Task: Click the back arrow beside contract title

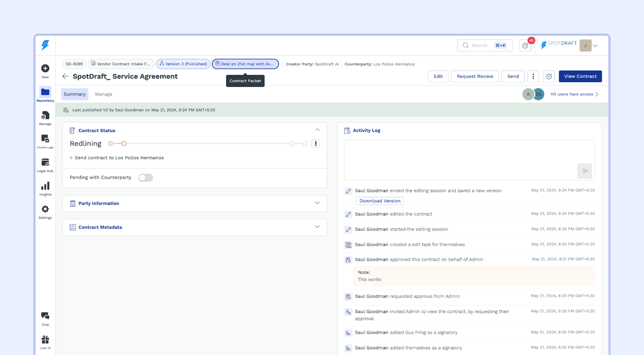Action: (65, 76)
